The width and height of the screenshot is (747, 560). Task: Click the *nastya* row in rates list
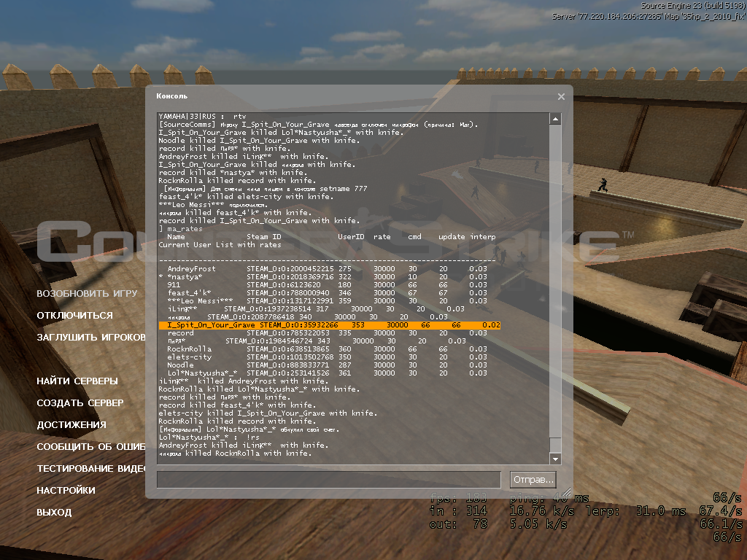[x=323, y=277]
